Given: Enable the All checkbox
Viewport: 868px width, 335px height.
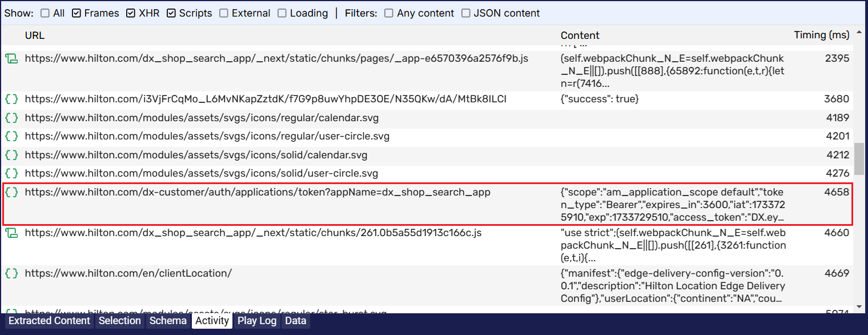Looking at the screenshot, I should tap(45, 13).
